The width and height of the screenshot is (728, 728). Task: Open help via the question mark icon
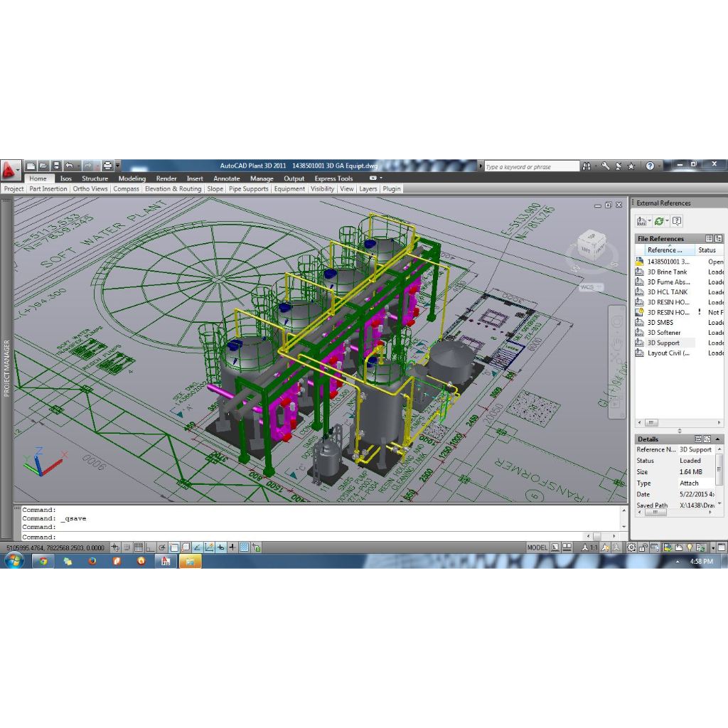click(677, 221)
